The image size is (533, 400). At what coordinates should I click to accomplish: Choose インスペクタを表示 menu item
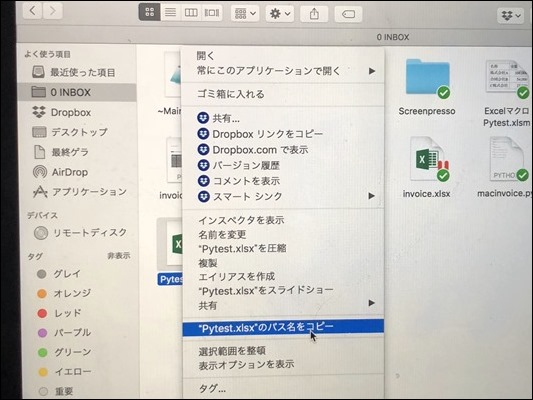[283, 220]
